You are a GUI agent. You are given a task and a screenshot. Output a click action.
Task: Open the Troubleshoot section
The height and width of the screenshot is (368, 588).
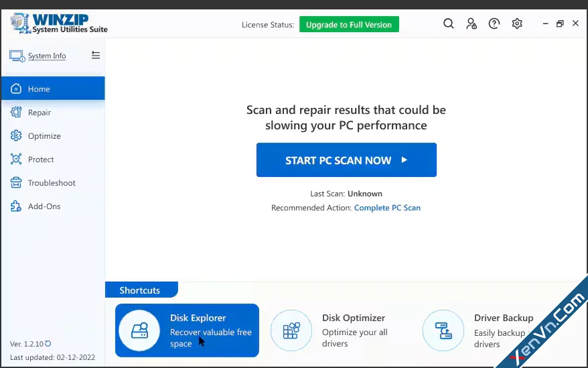click(53, 182)
